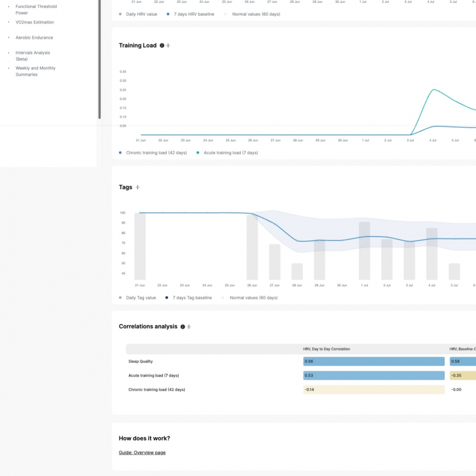Toggle the 7 days HRV baseline legend

pyautogui.click(x=190, y=14)
